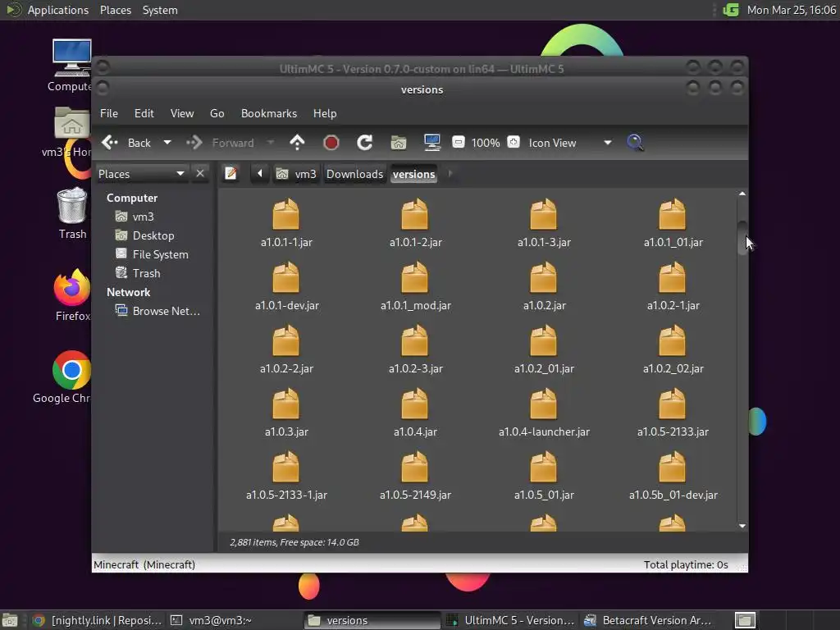840x630 pixels.
Task: Click the zoom out button
Action: coord(459,143)
